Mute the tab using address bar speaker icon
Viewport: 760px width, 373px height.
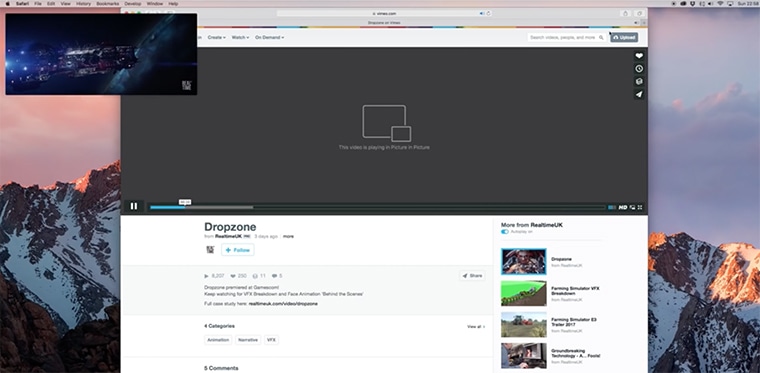(x=482, y=14)
